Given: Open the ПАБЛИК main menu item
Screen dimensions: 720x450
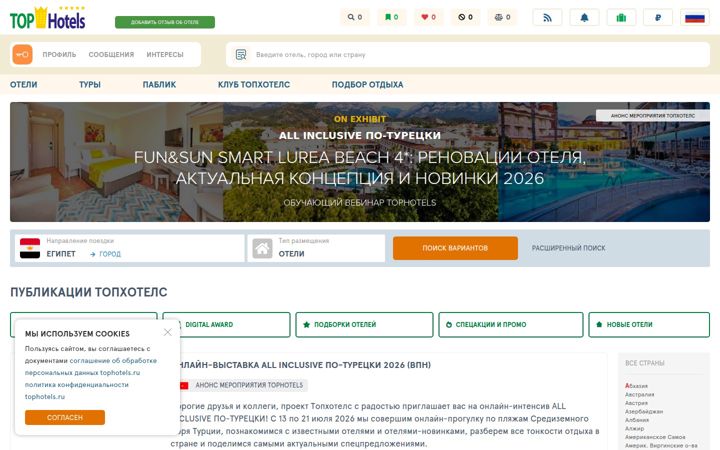Looking at the screenshot, I should (x=159, y=84).
